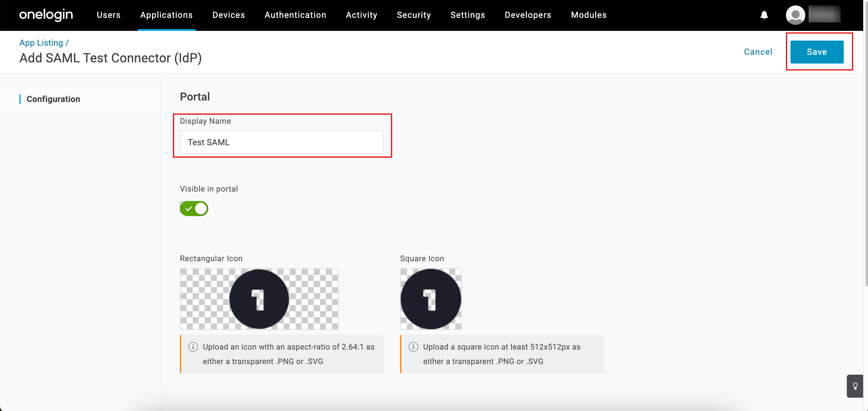Click the Cancel link

click(758, 52)
